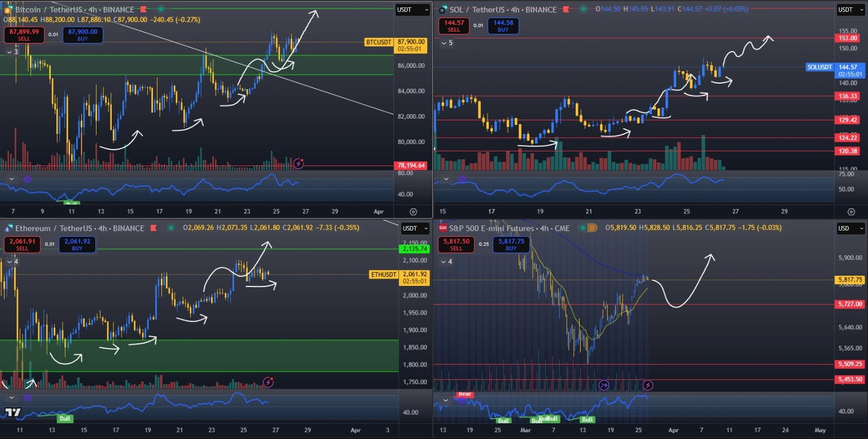The height and width of the screenshot is (439, 868).
Task: Expand the 3 indicators legend on Bitcoin chart
Action: click(x=12, y=52)
